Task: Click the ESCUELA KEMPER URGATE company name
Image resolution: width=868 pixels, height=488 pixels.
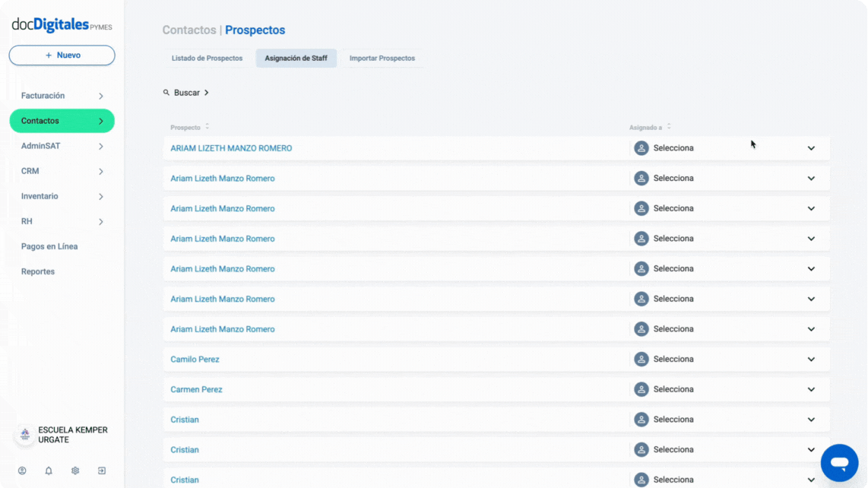Action: pos(73,435)
